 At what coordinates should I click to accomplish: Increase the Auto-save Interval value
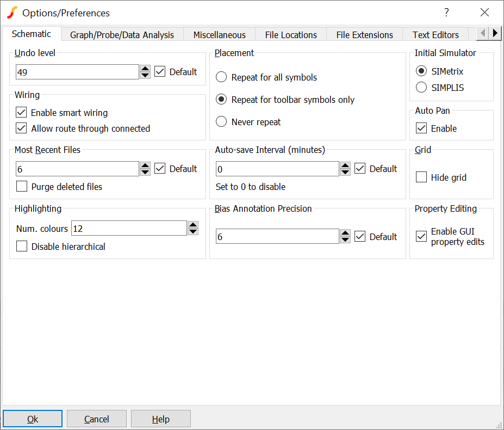coord(345,165)
